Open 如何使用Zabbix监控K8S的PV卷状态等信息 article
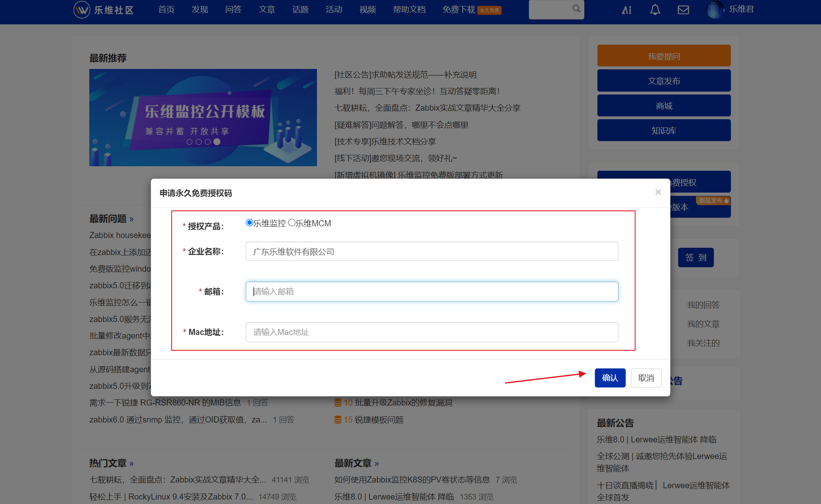 (412, 480)
